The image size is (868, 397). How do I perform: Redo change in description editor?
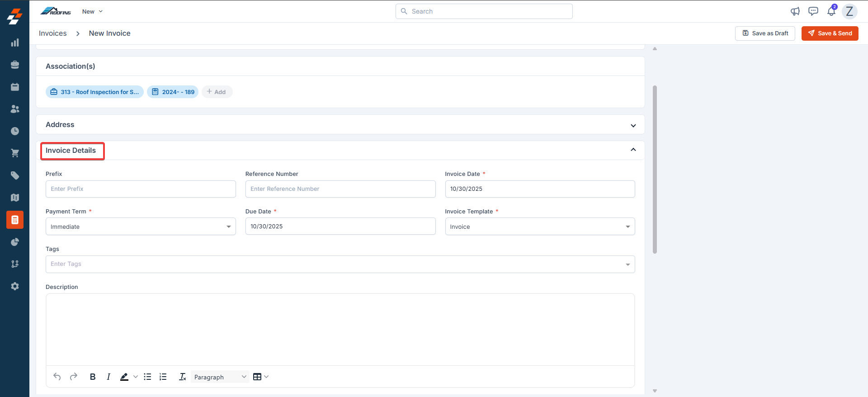74,377
